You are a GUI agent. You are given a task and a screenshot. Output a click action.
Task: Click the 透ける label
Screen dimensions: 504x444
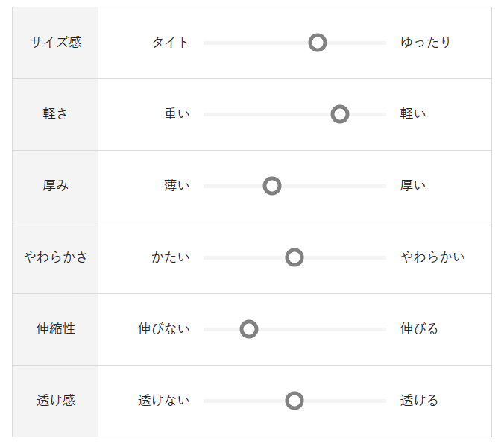tap(420, 401)
